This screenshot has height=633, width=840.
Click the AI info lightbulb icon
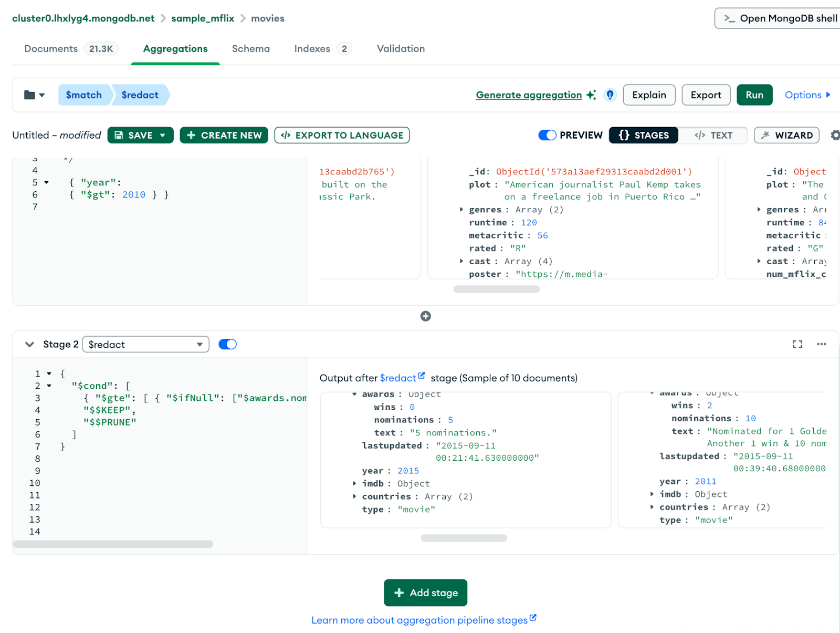pyautogui.click(x=610, y=95)
